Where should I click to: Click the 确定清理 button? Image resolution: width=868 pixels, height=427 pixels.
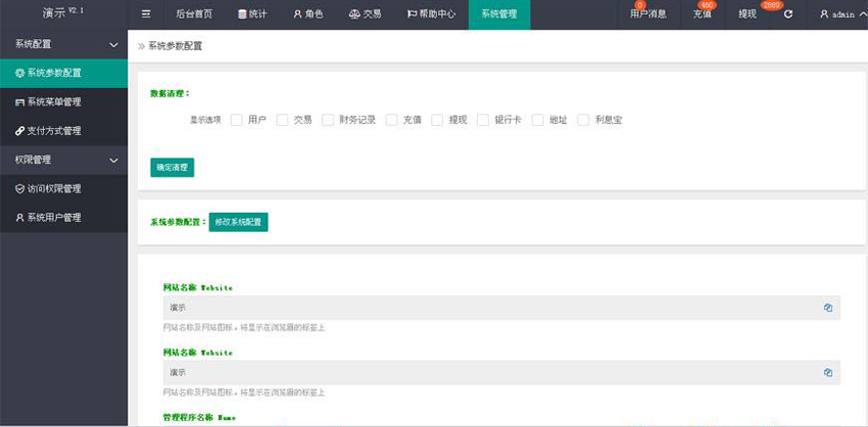point(172,168)
